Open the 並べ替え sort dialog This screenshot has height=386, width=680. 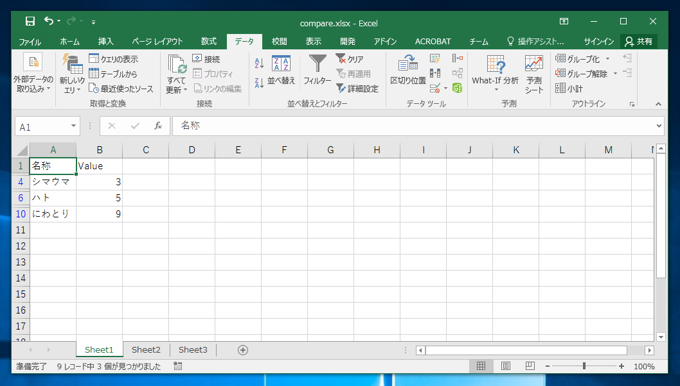pyautogui.click(x=281, y=70)
